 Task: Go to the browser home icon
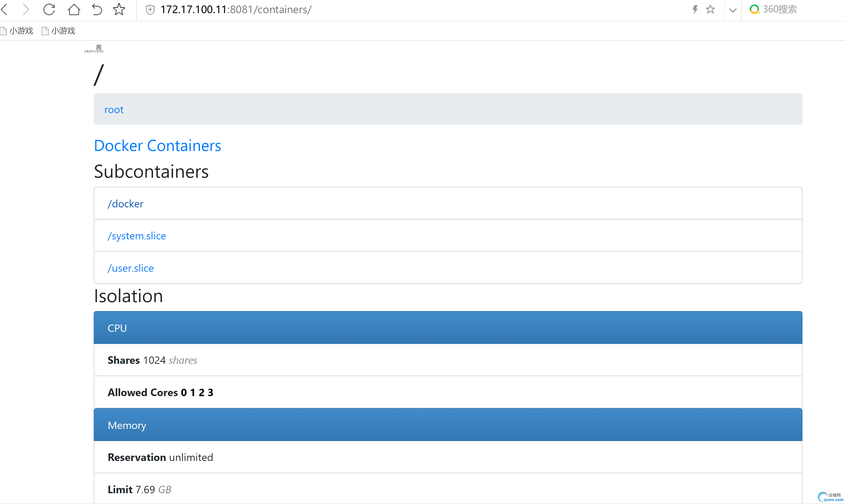point(74,9)
